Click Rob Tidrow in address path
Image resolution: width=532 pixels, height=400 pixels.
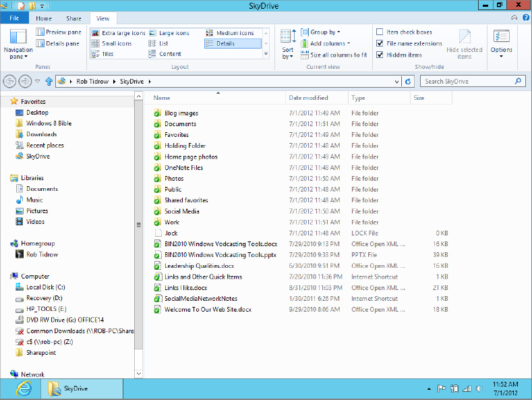pos(92,82)
